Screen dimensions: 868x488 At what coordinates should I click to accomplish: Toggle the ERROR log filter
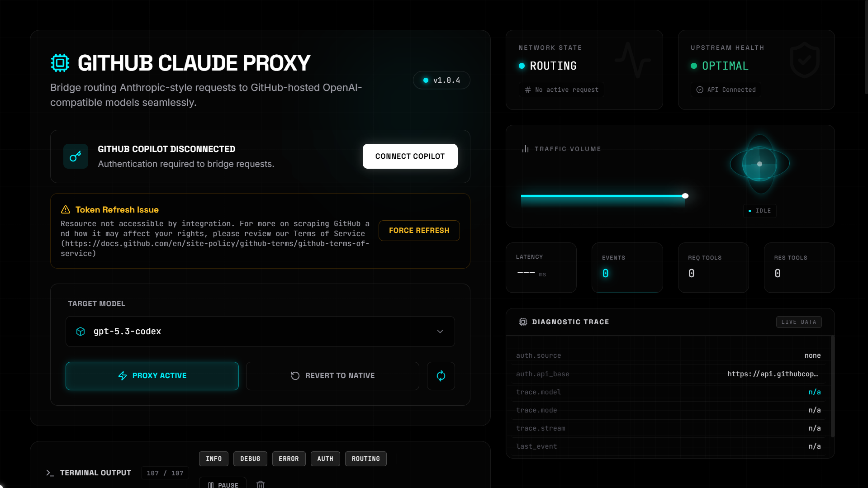(x=289, y=459)
